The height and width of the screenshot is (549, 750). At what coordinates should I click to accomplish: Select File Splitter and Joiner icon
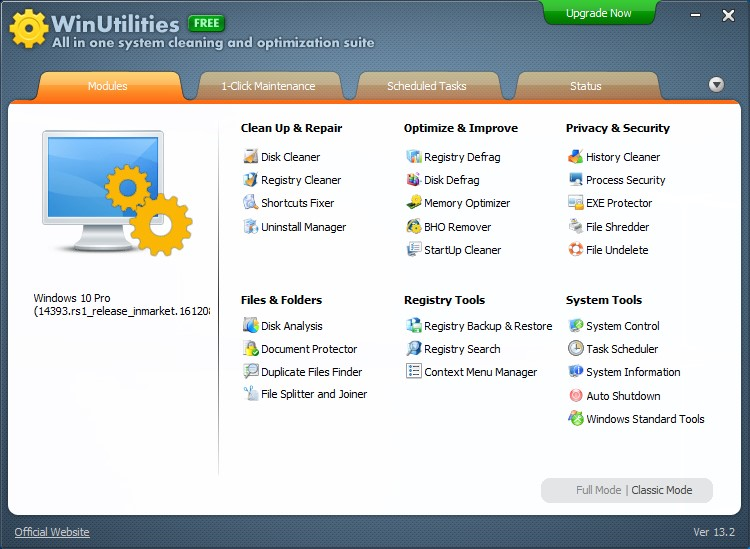251,394
